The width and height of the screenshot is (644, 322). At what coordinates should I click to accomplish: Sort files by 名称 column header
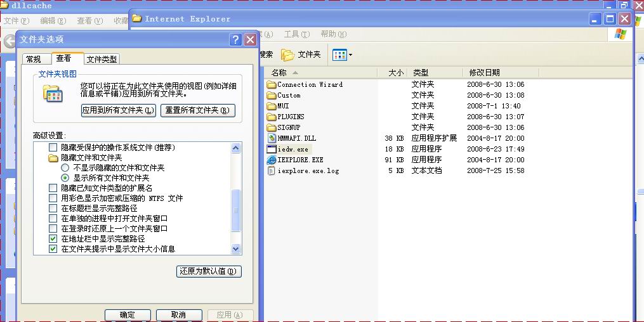[321, 73]
